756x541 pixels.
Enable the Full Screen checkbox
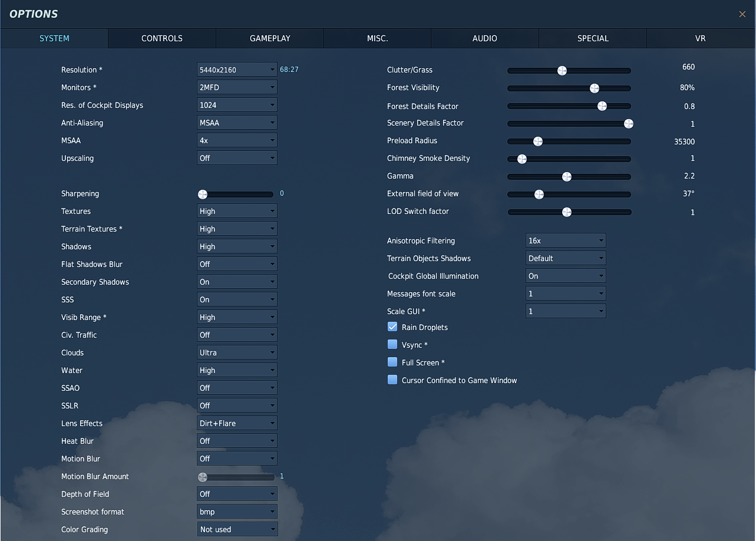click(392, 362)
